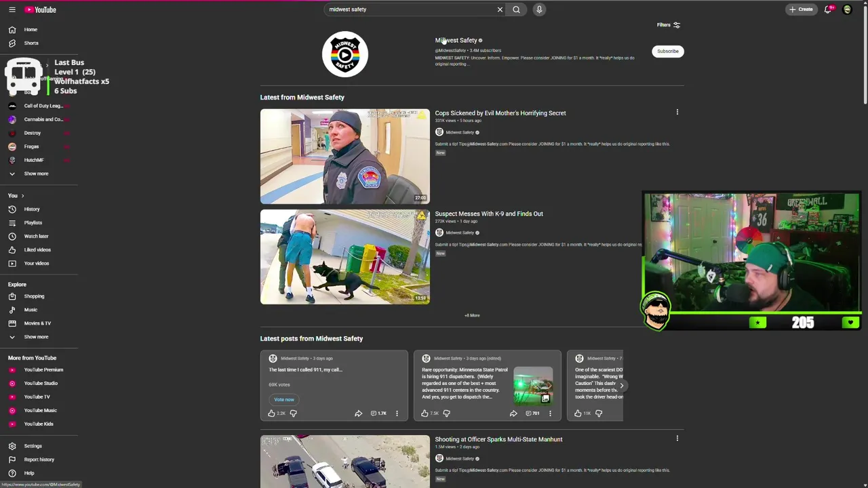The height and width of the screenshot is (488, 868).
Task: Open the account avatar menu
Action: (847, 9)
